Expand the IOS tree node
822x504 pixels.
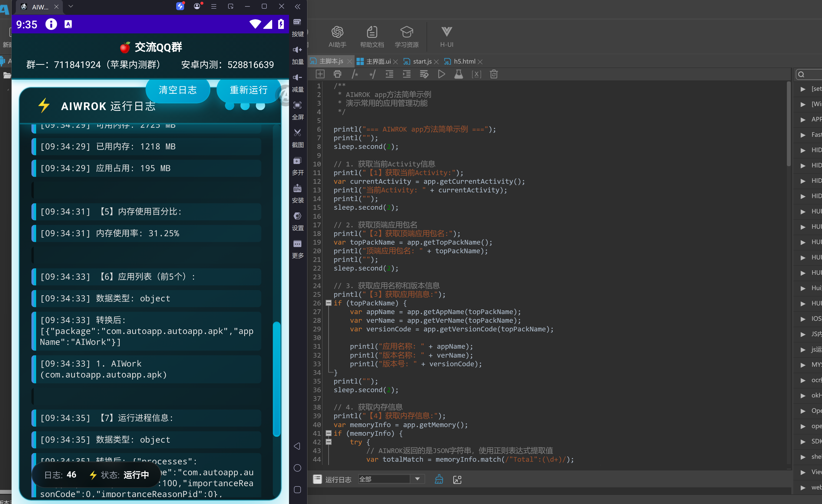click(x=803, y=319)
